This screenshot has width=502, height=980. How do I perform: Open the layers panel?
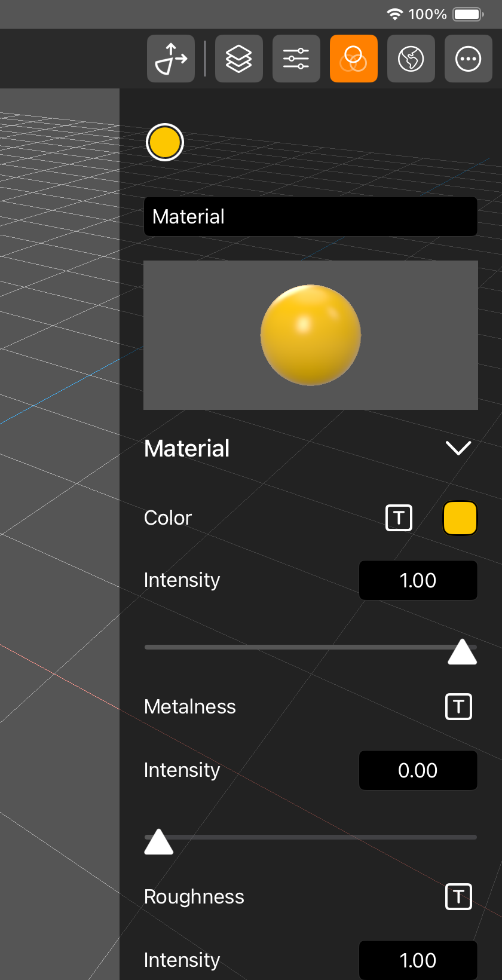(239, 59)
